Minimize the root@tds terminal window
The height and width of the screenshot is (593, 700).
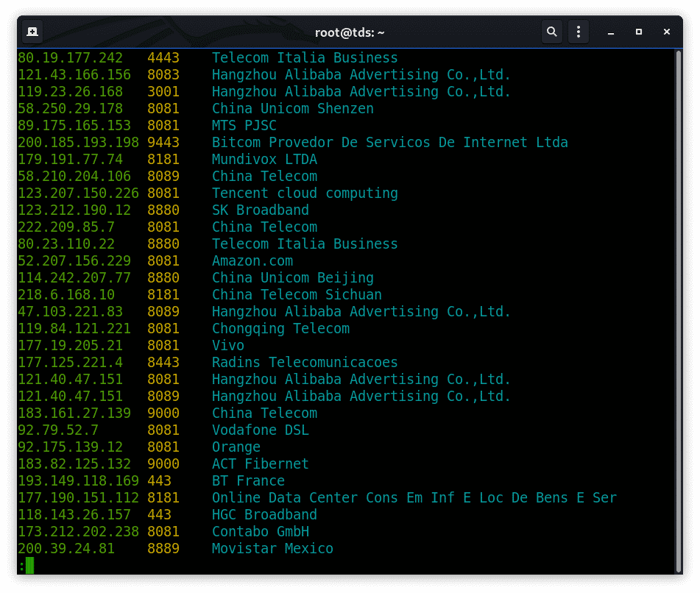[611, 32]
